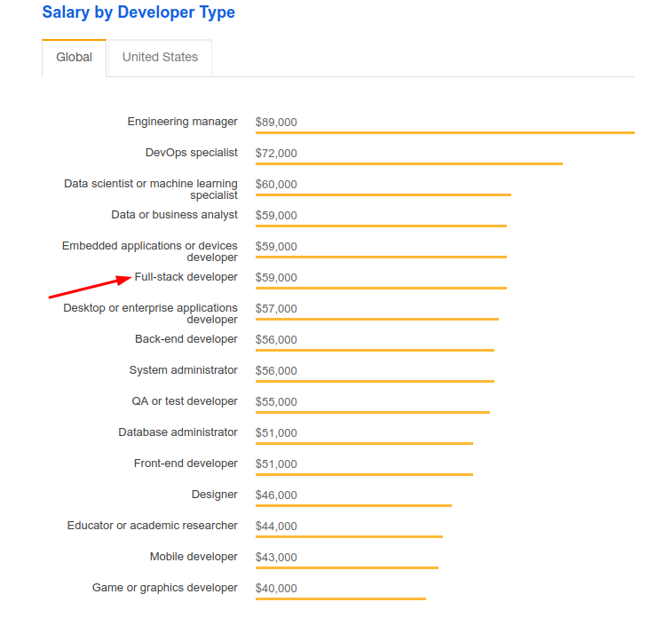
Task: Click the red arrow annotation
Action: [x=90, y=287]
